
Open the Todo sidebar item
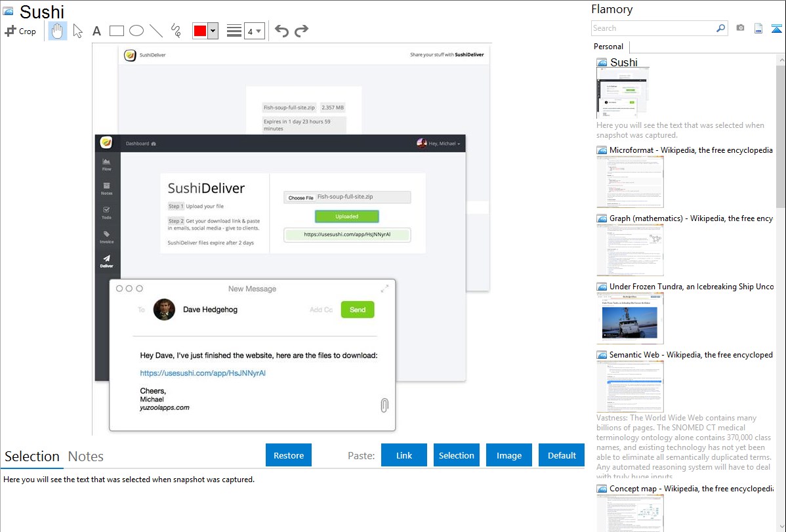(106, 213)
